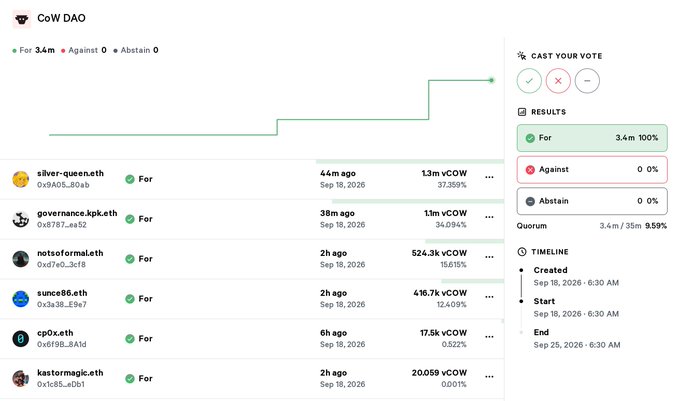
Task: Open governance.kpk.eth voter profile
Action: [77, 213]
